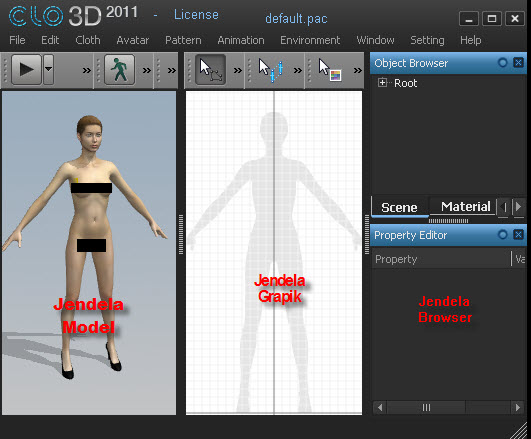Screen dimensions: 531x439
Task: Click Play toolbar grip handle
Action: (5, 70)
